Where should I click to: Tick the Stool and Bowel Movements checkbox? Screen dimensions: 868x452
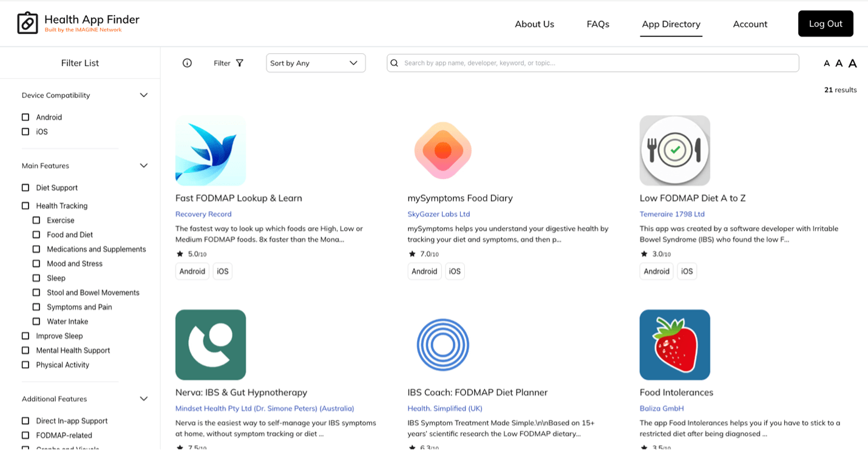[x=36, y=292]
